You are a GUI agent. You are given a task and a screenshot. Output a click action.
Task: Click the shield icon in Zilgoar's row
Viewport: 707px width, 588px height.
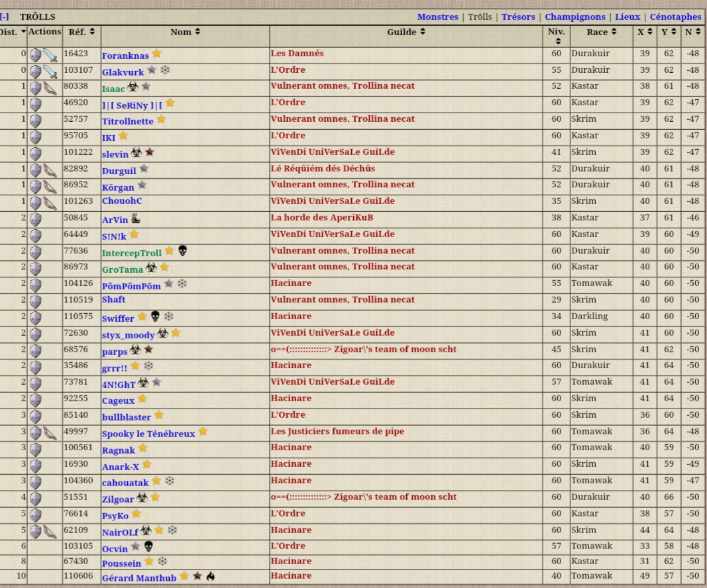pyautogui.click(x=36, y=499)
